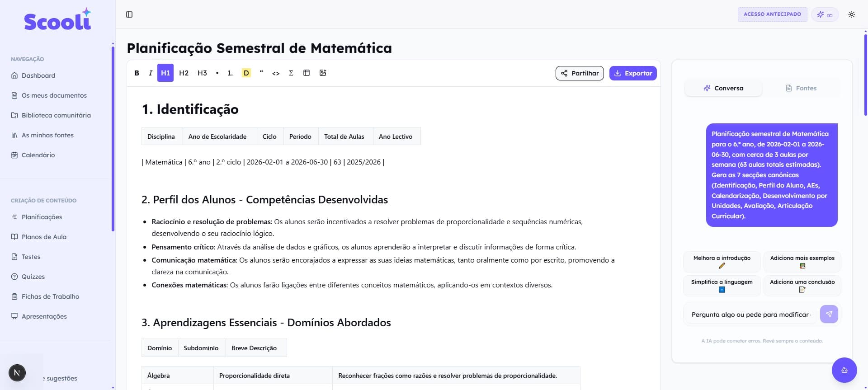This screenshot has height=390, width=868.
Task: Choose Simplifica a linguagem suggestion
Action: coord(722,286)
